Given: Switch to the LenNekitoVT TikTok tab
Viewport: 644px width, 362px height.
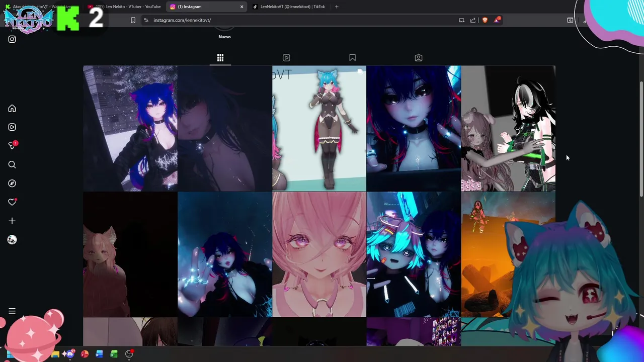Looking at the screenshot, I should point(289,7).
